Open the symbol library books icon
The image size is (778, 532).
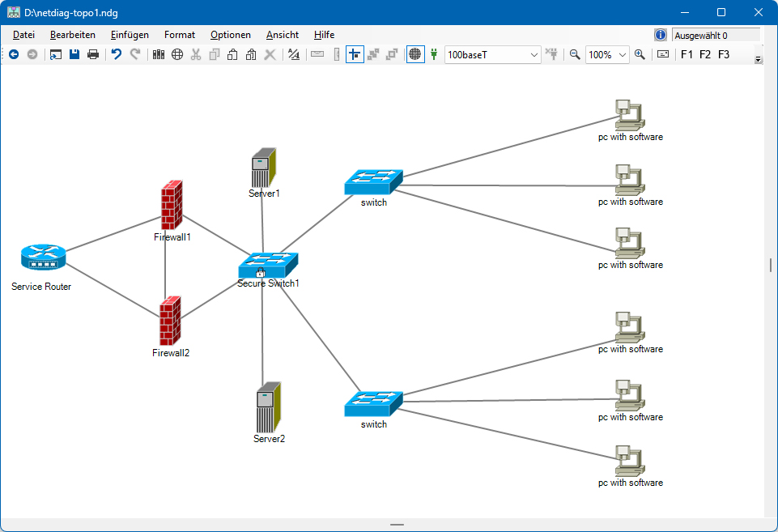click(159, 54)
